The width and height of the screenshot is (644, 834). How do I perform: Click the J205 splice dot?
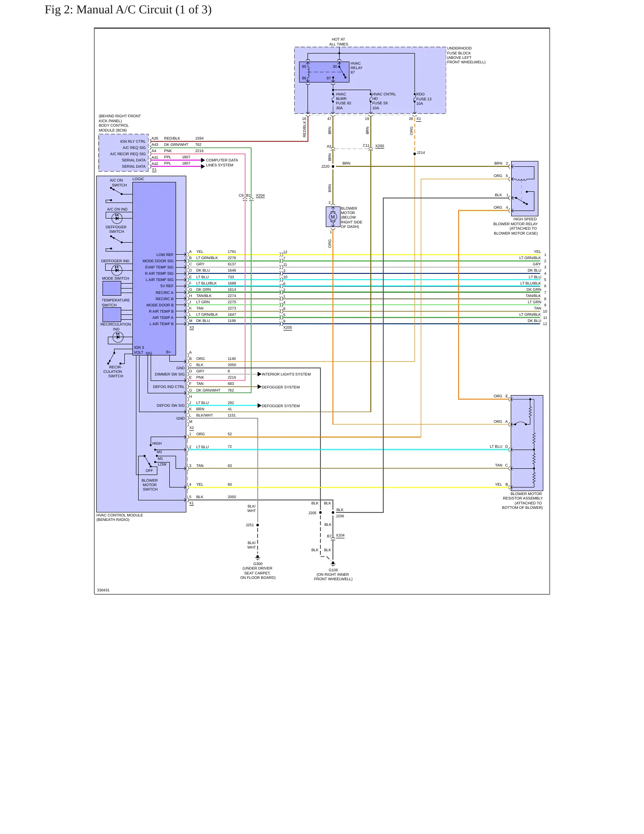point(320,512)
